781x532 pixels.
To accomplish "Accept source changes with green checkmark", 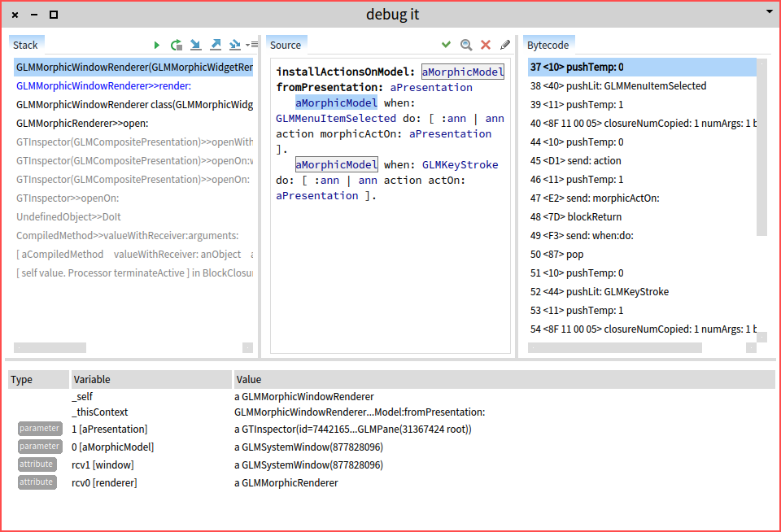I will click(x=446, y=45).
